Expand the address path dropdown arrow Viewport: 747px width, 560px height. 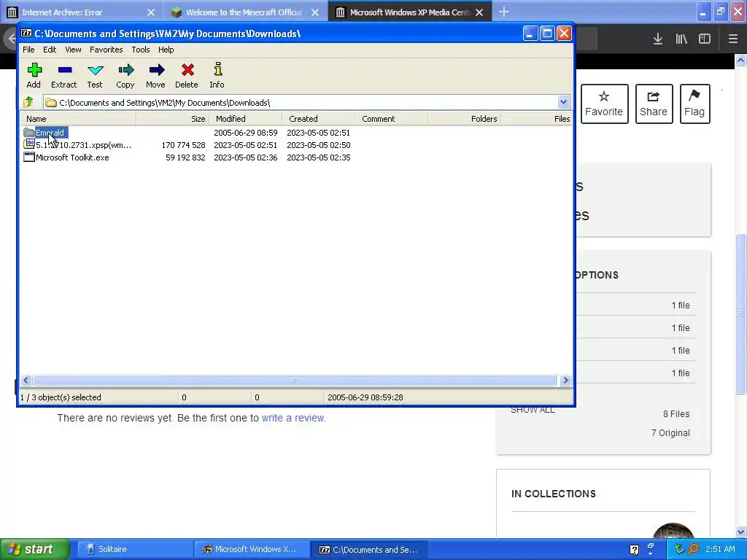(563, 102)
